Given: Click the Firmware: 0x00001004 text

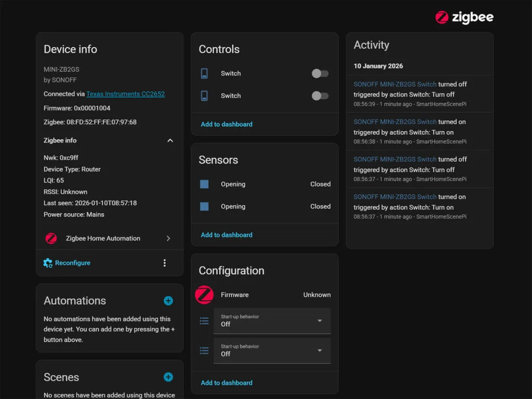Looking at the screenshot, I should (x=77, y=108).
